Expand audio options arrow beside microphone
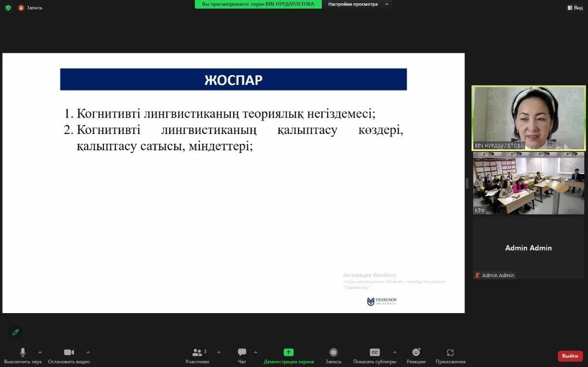The height and width of the screenshot is (367, 588). point(40,352)
